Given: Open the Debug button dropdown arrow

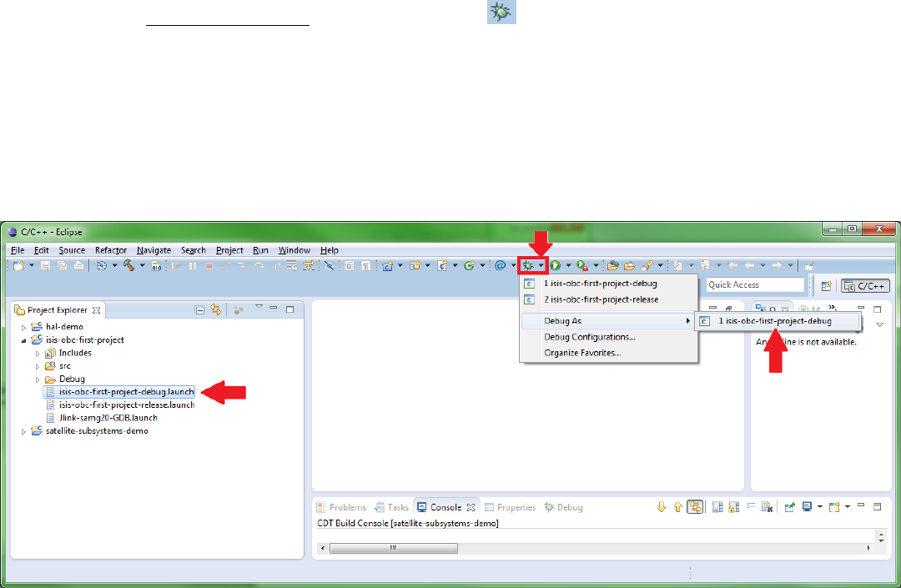Looking at the screenshot, I should 541,266.
